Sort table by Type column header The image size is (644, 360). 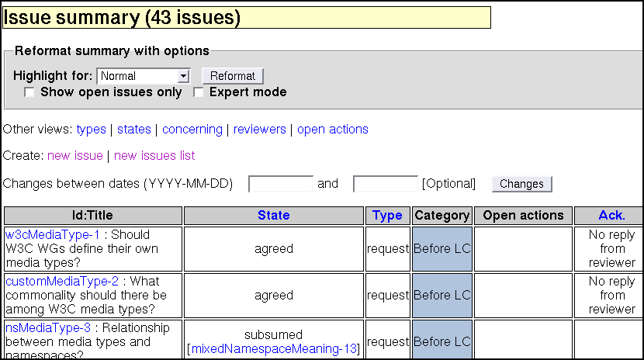point(387,216)
